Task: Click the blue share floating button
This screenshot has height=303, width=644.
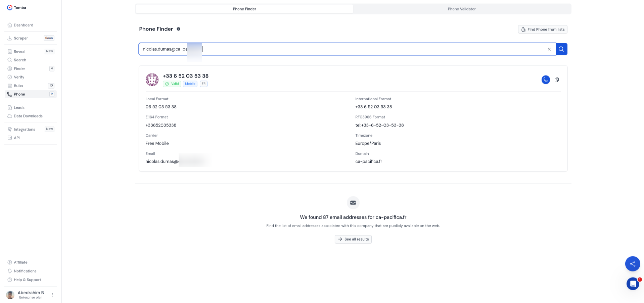Action: coord(632,264)
